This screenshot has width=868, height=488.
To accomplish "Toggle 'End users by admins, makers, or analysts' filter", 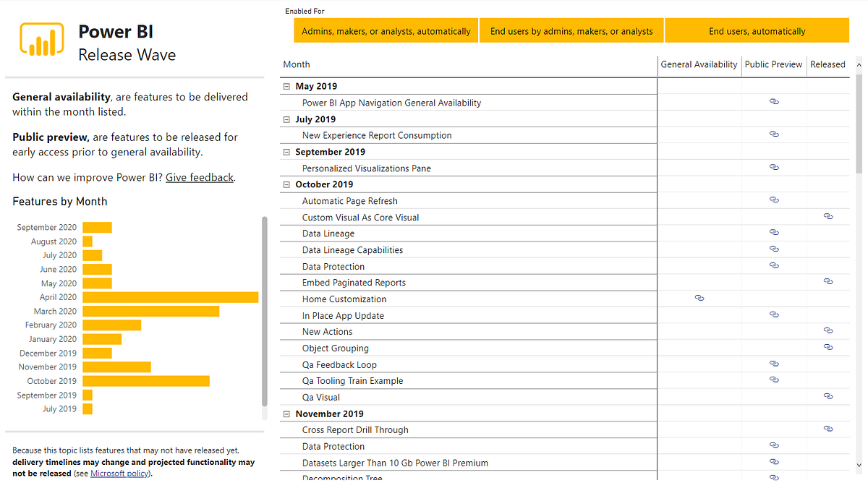I will 571,30.
